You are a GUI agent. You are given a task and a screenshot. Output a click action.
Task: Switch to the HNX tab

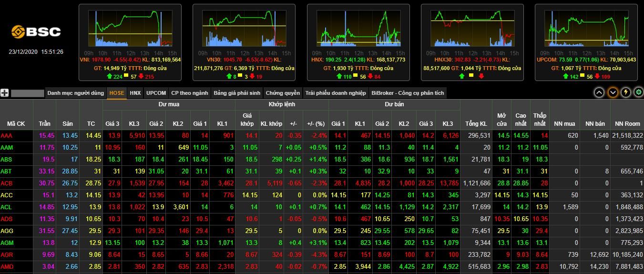point(135,93)
